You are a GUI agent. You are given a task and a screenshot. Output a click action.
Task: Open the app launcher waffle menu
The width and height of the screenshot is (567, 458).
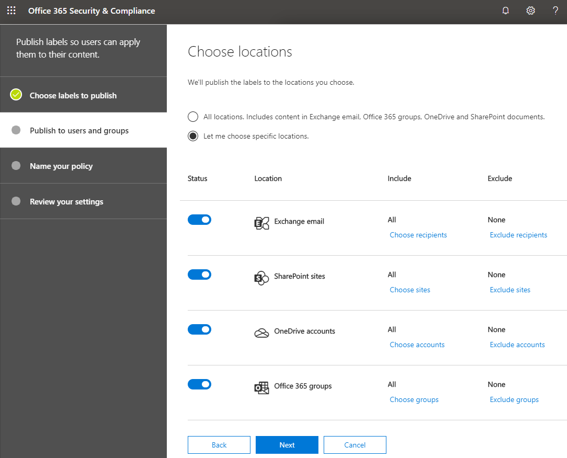(11, 10)
